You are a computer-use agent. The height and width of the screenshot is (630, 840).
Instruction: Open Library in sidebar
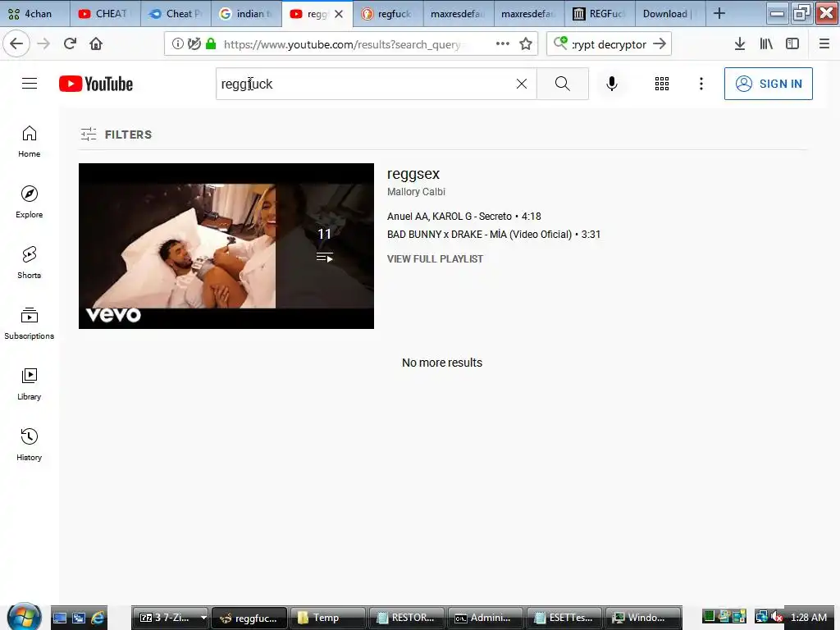(x=29, y=384)
